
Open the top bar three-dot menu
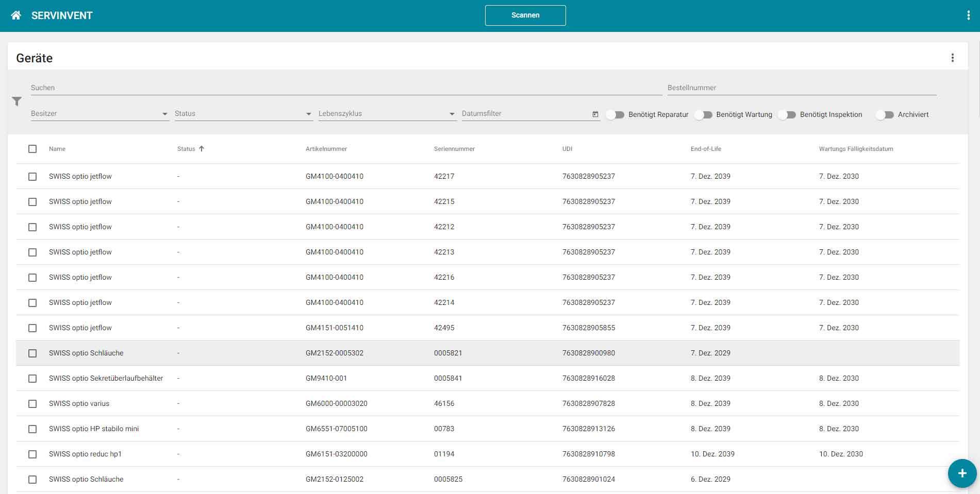pyautogui.click(x=968, y=15)
